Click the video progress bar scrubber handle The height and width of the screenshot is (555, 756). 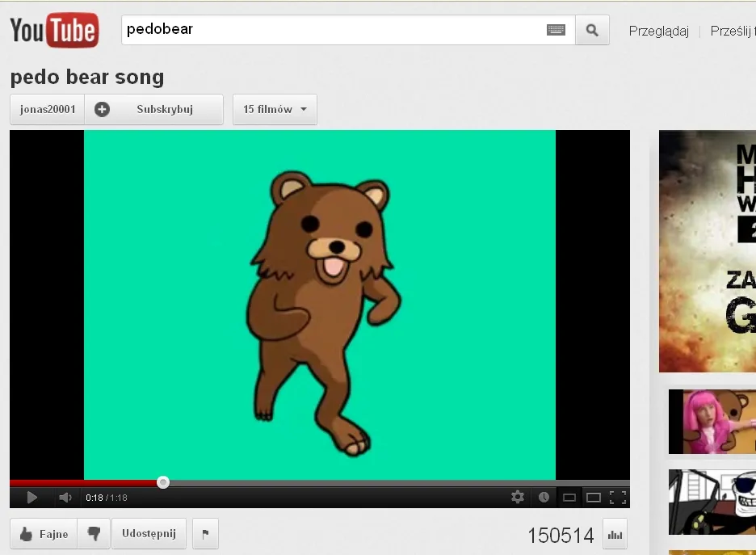point(163,482)
